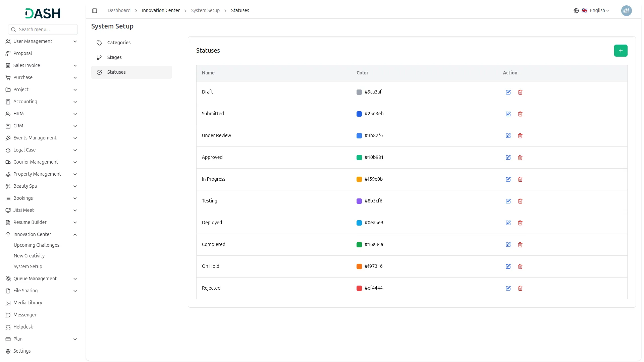Delete the Approved status via trash icon
The image size is (644, 362).
(x=520, y=158)
